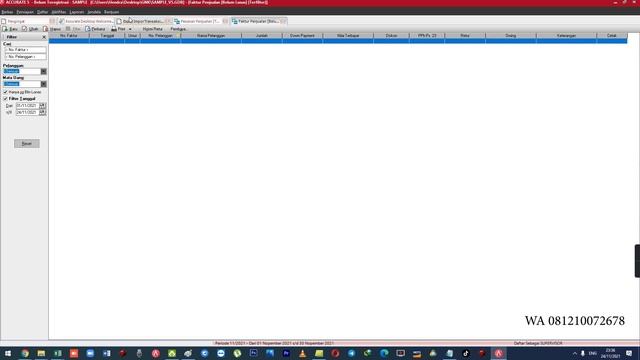Close the Daftar Import Transaksi tab
Image resolution: width=640 pixels, height=360 pixels.
pyautogui.click(x=168, y=21)
